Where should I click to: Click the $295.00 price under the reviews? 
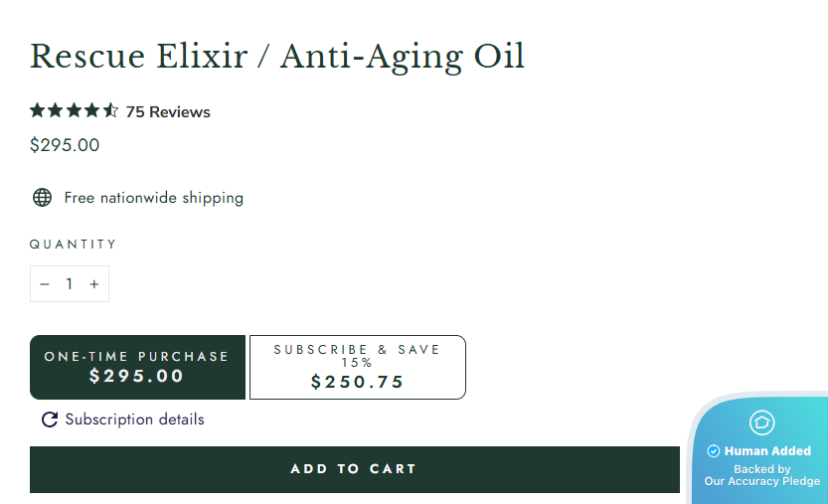(x=65, y=145)
